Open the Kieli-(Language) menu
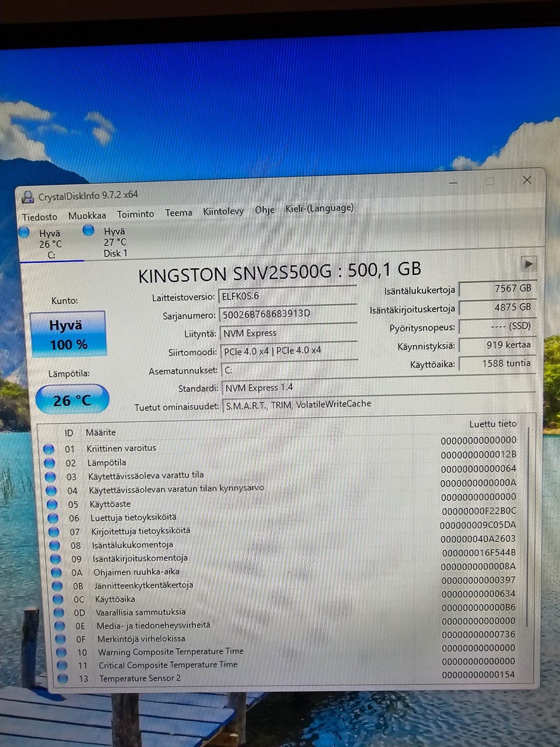 click(320, 208)
